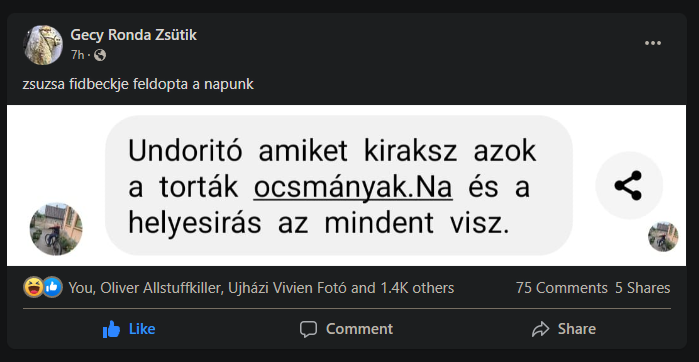Click the small bicycle avatar at bottom right
The width and height of the screenshot is (699, 362).
coord(663,237)
